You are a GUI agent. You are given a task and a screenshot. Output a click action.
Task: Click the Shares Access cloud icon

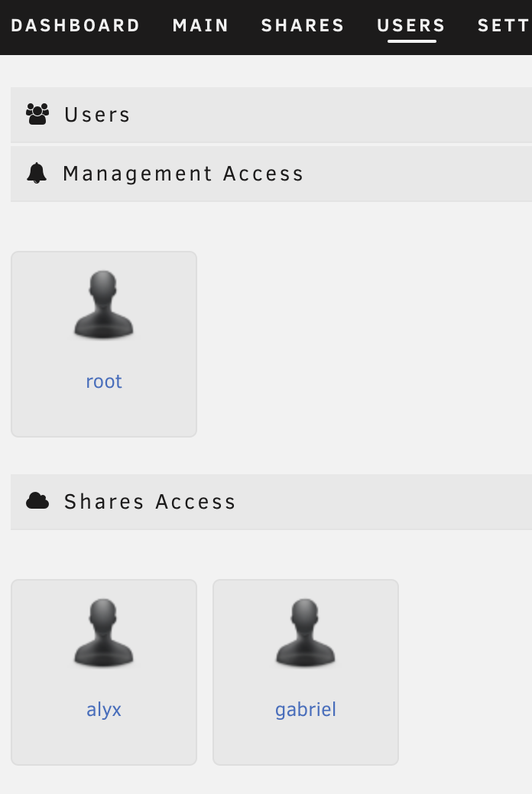coord(37,501)
